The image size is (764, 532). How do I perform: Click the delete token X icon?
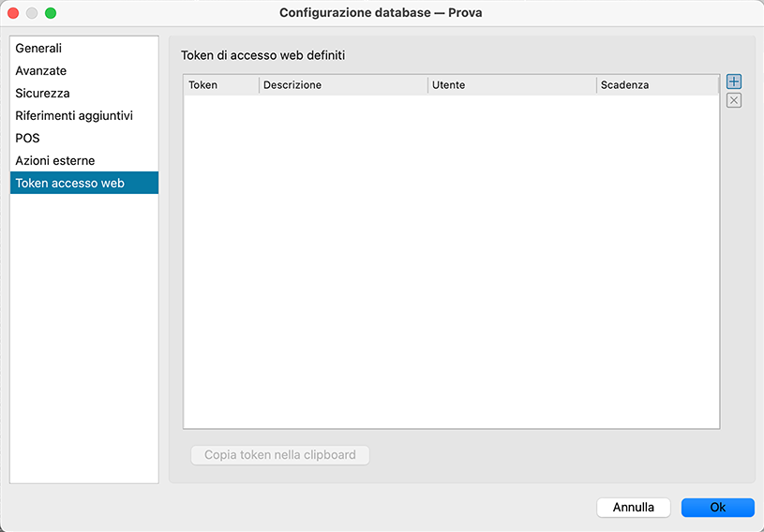(734, 101)
